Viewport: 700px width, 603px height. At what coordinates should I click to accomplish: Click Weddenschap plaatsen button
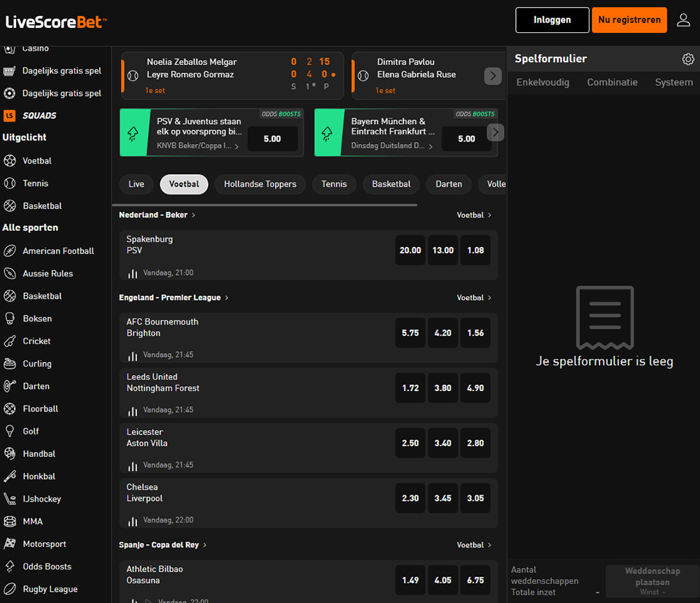(x=652, y=581)
